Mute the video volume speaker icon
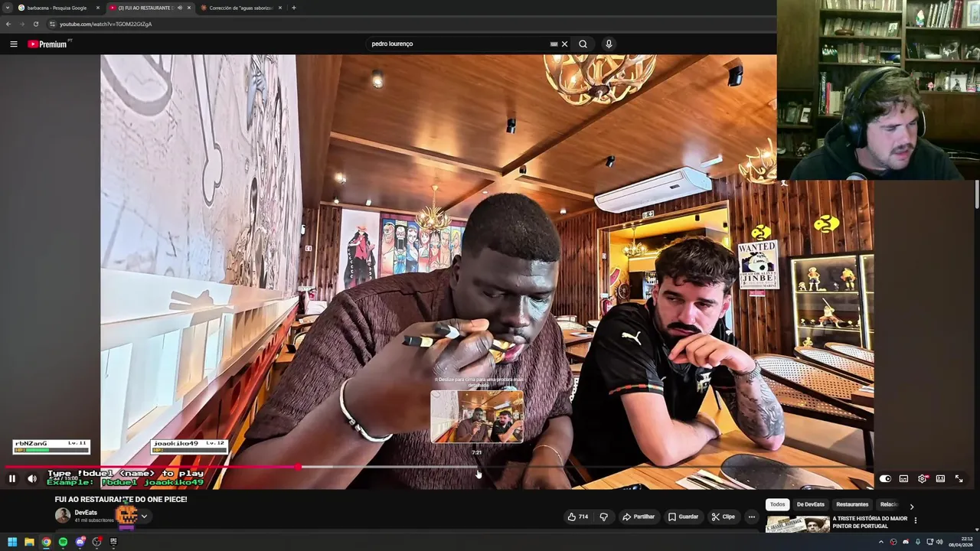980x551 pixels. pos(32,478)
